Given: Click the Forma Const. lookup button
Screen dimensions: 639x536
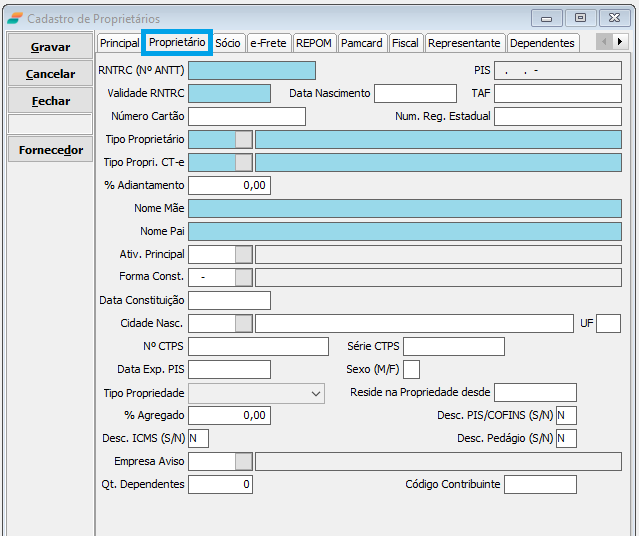Looking at the screenshot, I should point(243,277).
